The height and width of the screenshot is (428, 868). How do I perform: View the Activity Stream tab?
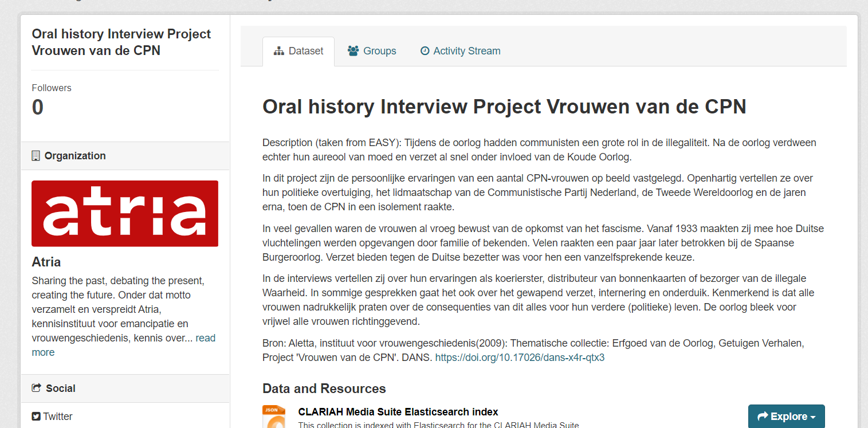(x=460, y=51)
